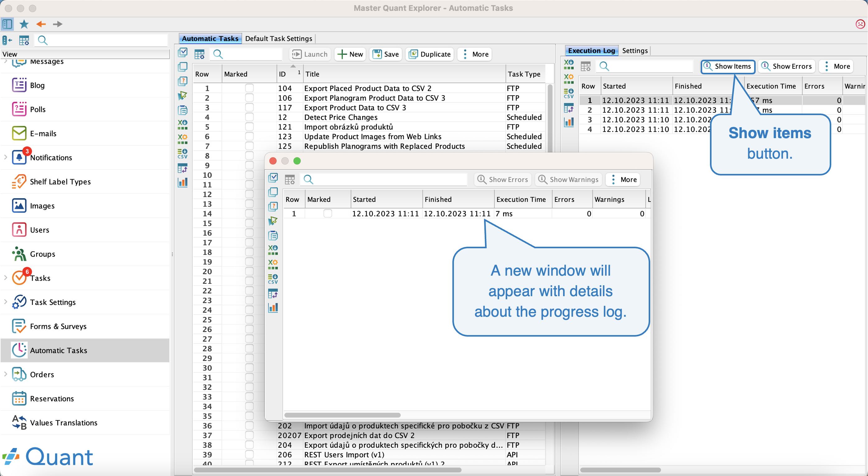Mark the Export Planogram Product Data checkbox
The width and height of the screenshot is (868, 476).
click(249, 98)
